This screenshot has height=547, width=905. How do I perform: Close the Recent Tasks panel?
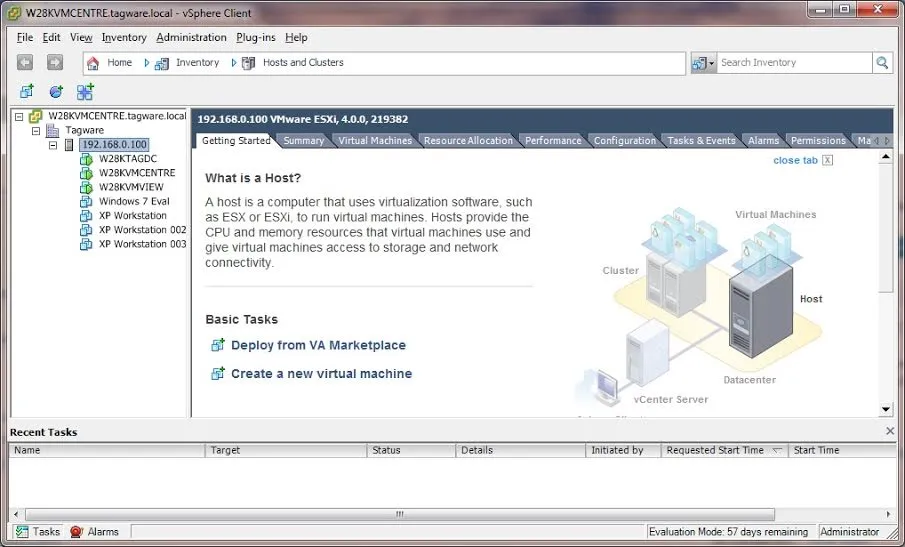tap(890, 431)
